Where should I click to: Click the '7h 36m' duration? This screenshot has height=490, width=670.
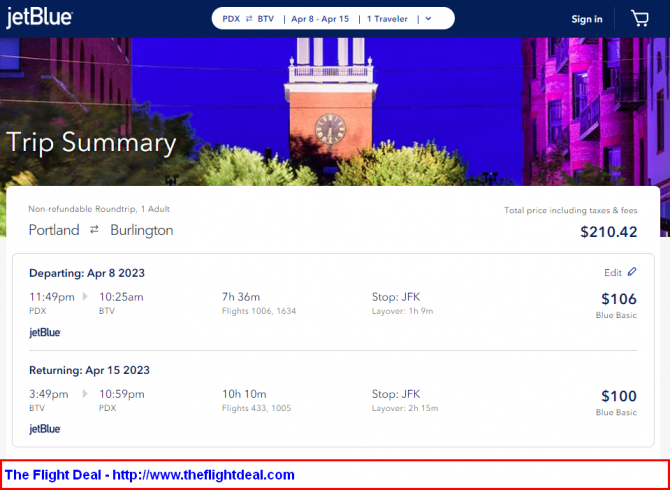[241, 296]
